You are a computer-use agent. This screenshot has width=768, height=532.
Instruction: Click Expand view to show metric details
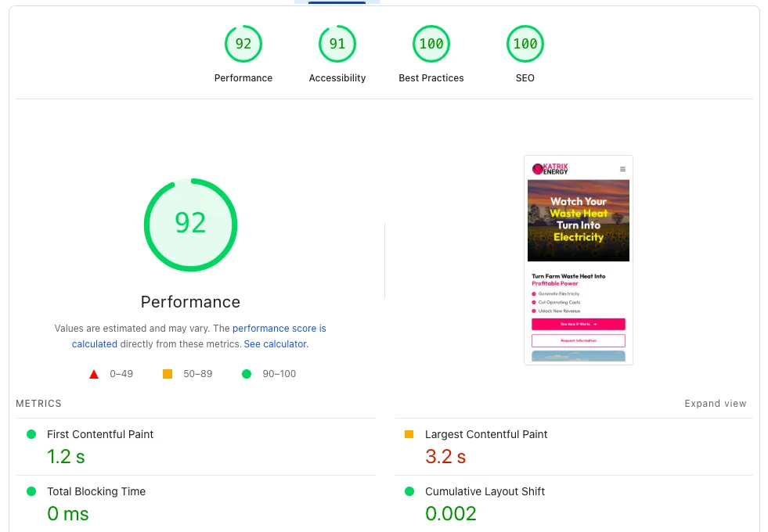(715, 403)
